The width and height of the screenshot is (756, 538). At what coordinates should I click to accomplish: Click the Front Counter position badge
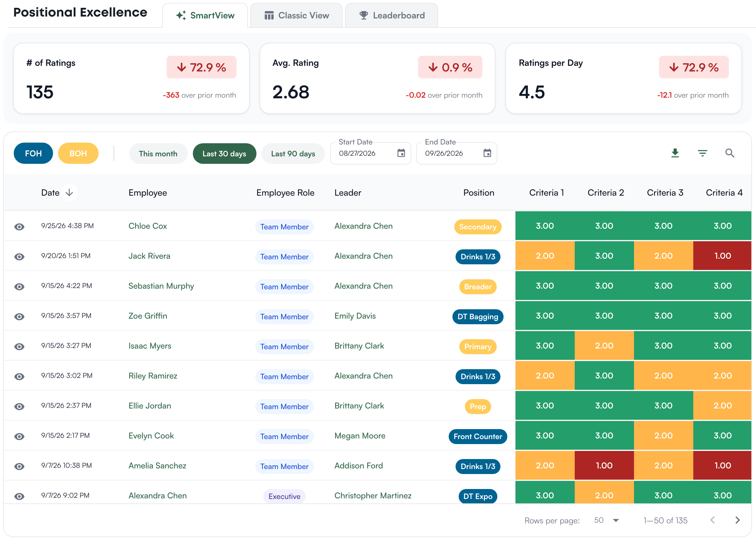coord(478,437)
